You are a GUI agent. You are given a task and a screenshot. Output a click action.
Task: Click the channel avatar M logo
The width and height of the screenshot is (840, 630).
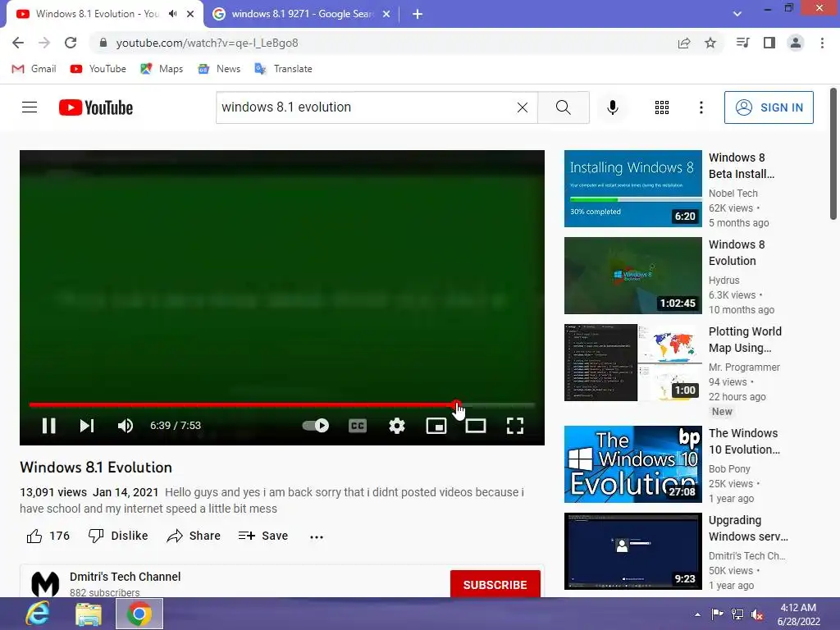45,584
